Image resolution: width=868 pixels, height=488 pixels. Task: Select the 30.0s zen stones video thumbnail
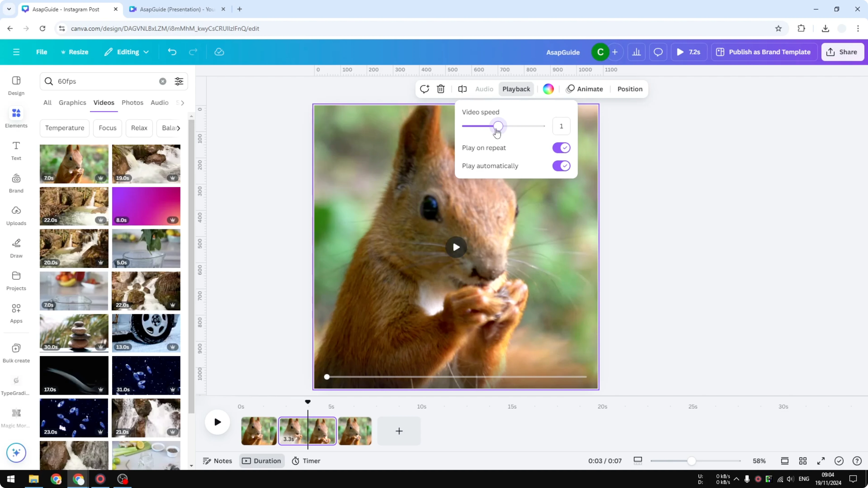pos(74,333)
